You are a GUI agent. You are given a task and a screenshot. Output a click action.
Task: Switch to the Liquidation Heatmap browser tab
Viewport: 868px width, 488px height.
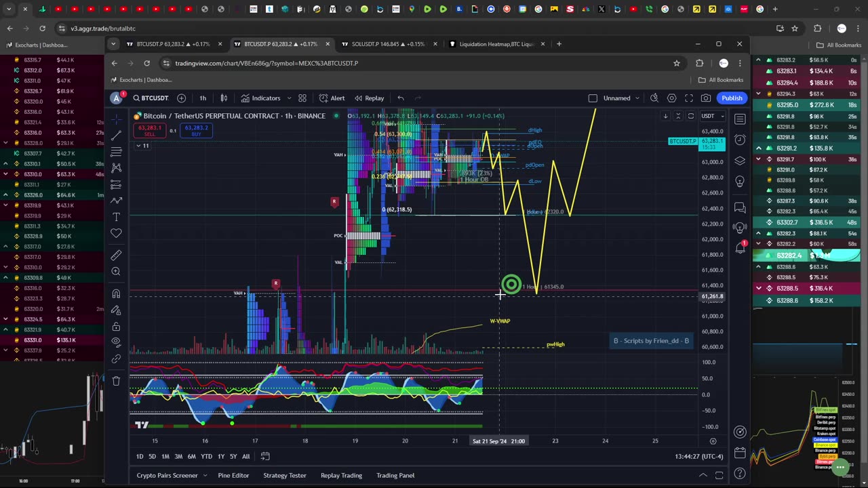(x=496, y=44)
